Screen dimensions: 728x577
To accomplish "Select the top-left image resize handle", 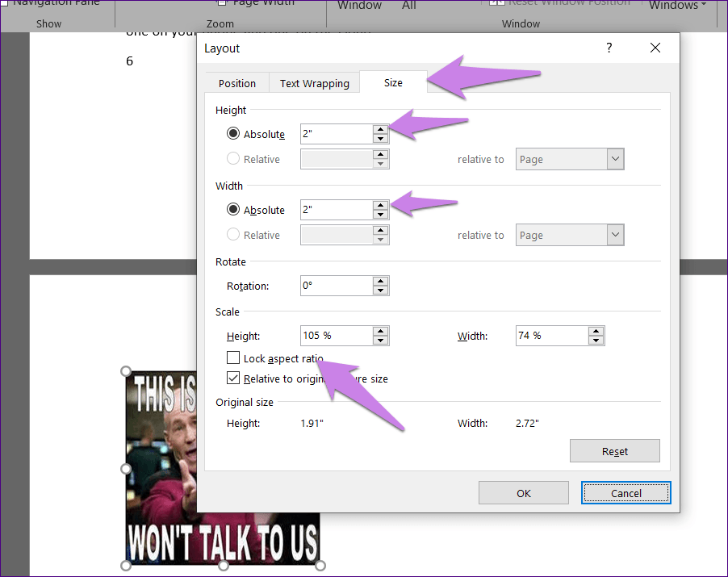I will 126,371.
